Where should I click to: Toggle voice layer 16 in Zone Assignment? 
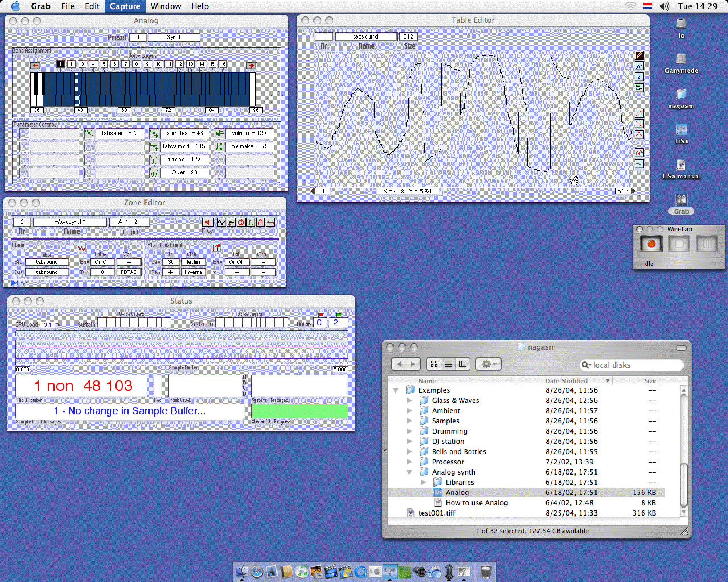tap(223, 64)
